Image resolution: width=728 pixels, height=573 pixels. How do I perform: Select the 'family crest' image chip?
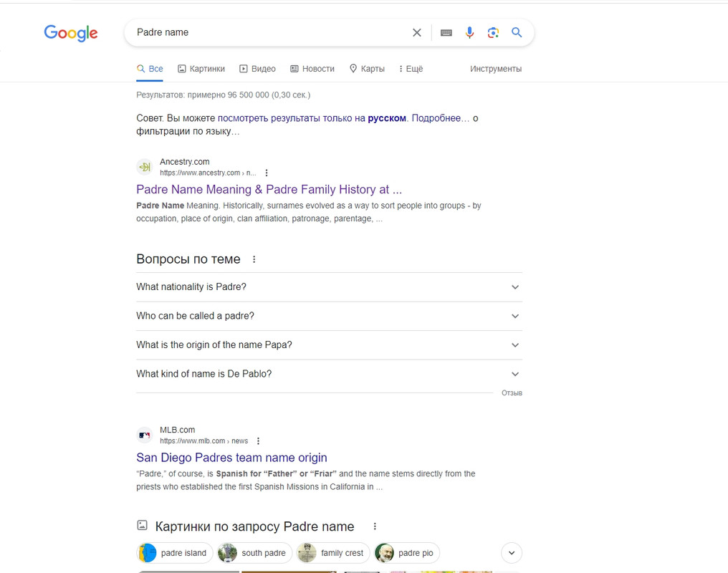pyautogui.click(x=332, y=553)
